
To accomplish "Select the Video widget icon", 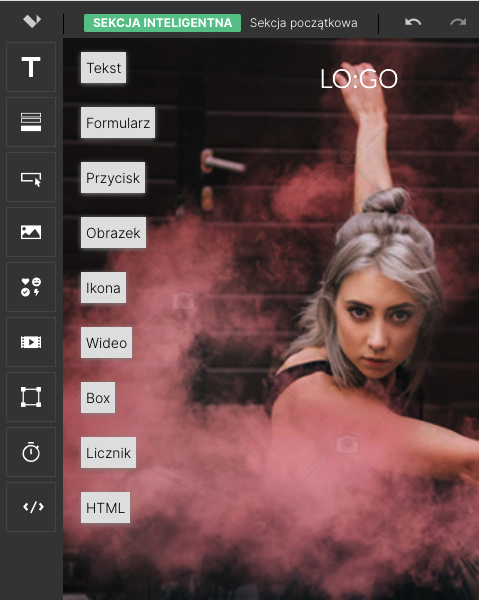I will click(x=31, y=342).
